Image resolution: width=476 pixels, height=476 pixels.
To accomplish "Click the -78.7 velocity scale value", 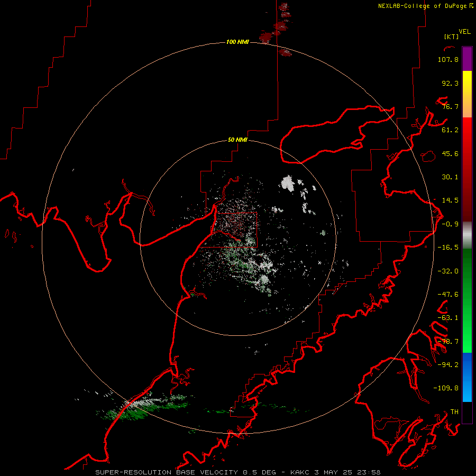I will click(448, 342).
